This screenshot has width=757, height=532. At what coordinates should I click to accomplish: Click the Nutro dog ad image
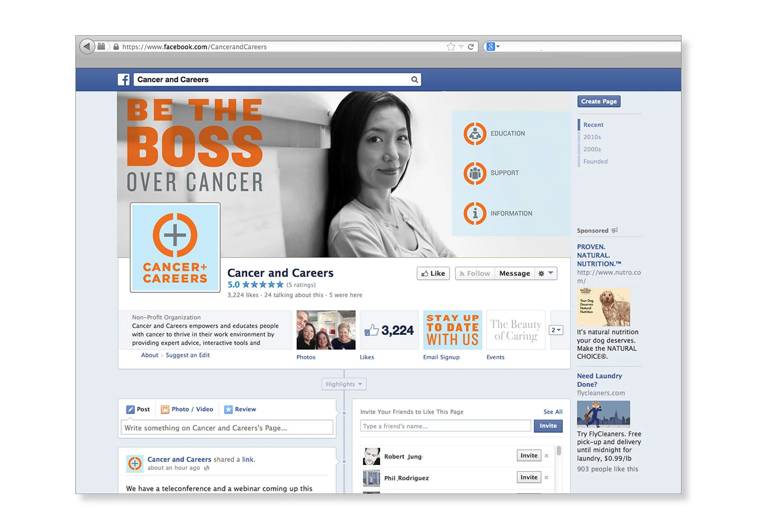point(604,307)
